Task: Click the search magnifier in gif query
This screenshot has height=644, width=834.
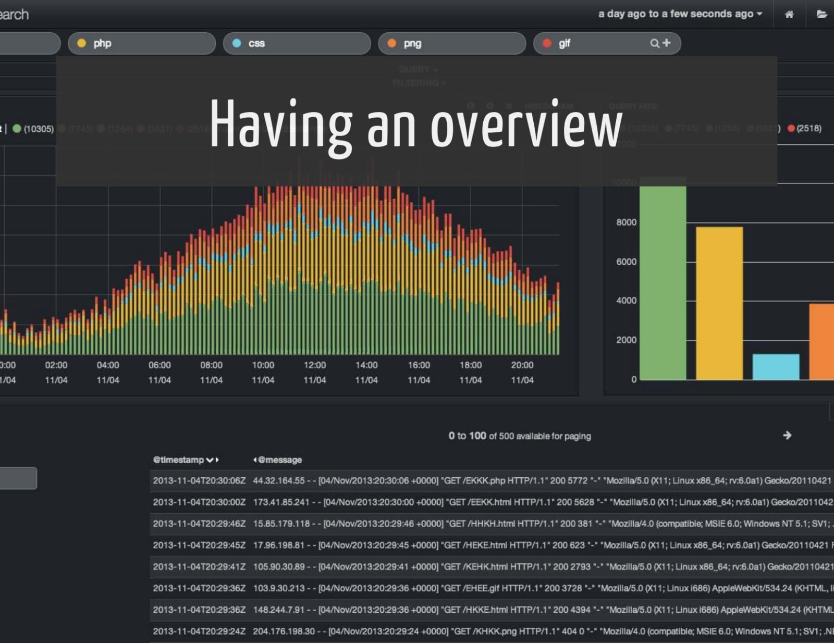Action: pos(655,43)
